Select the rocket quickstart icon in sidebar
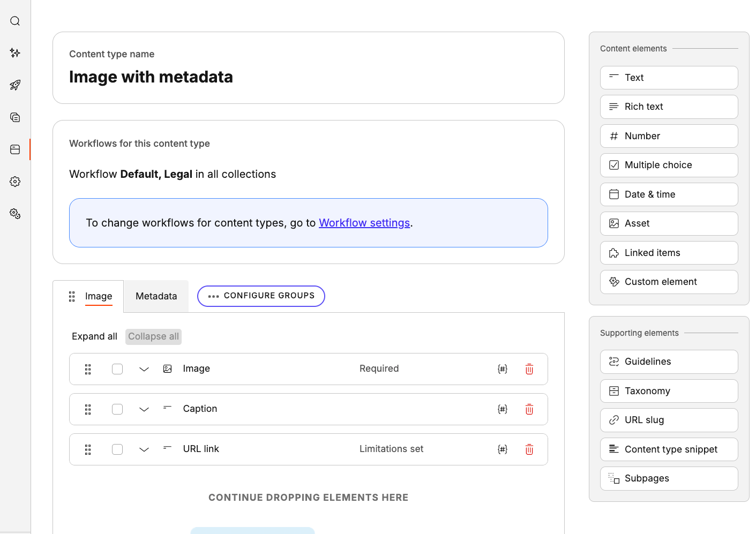The image size is (756, 534). pos(14,85)
